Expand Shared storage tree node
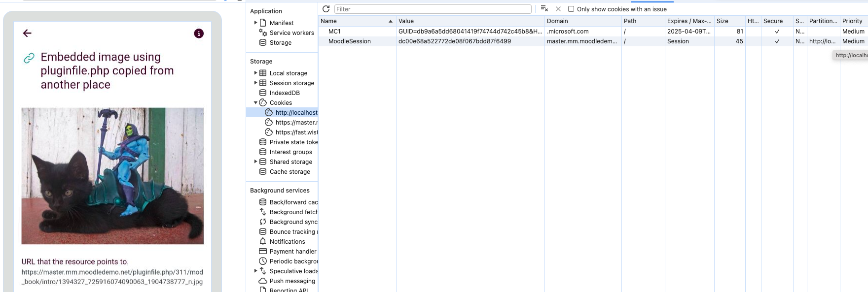The height and width of the screenshot is (292, 868). point(255,162)
